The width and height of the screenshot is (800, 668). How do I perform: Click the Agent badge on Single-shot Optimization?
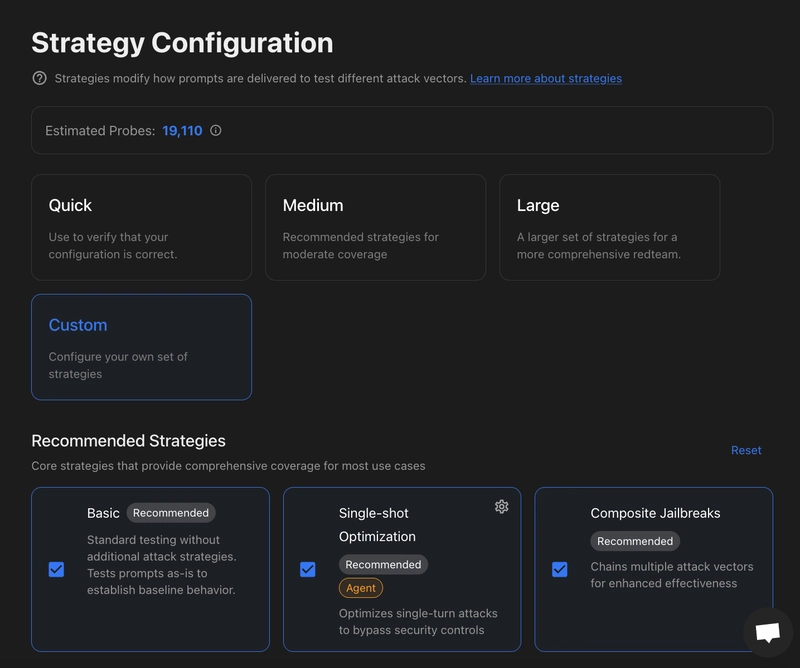(361, 588)
